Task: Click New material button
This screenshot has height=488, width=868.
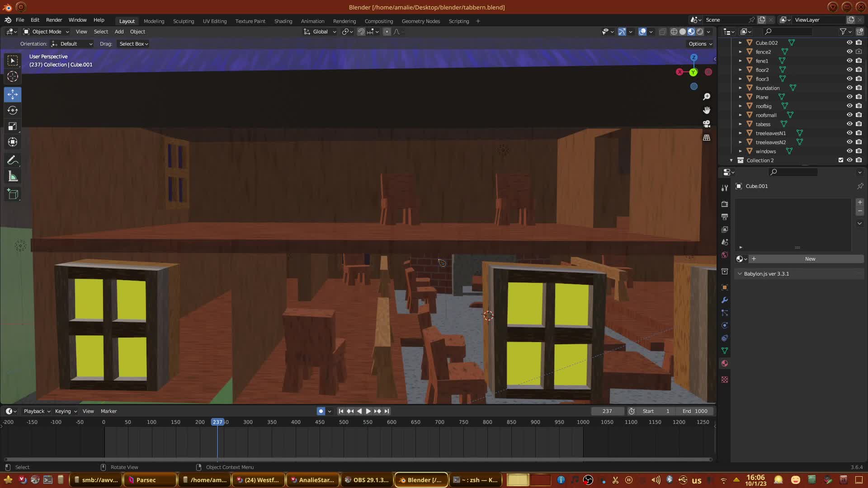Action: [810, 259]
